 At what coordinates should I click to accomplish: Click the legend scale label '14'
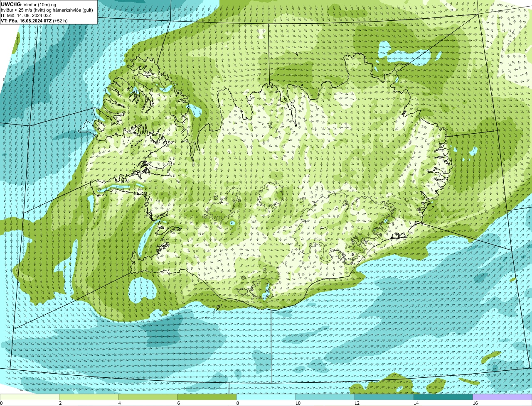(x=416, y=403)
